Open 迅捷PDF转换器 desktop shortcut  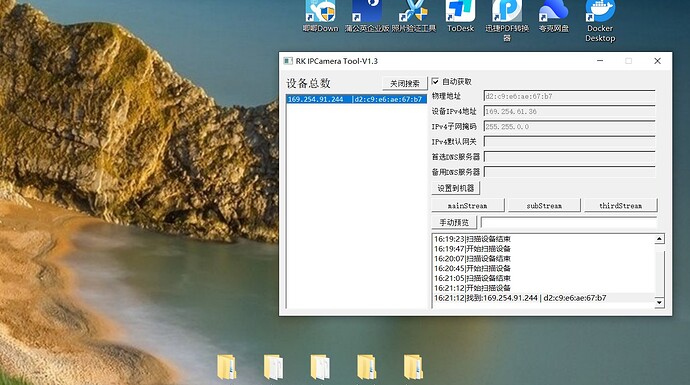tap(507, 20)
